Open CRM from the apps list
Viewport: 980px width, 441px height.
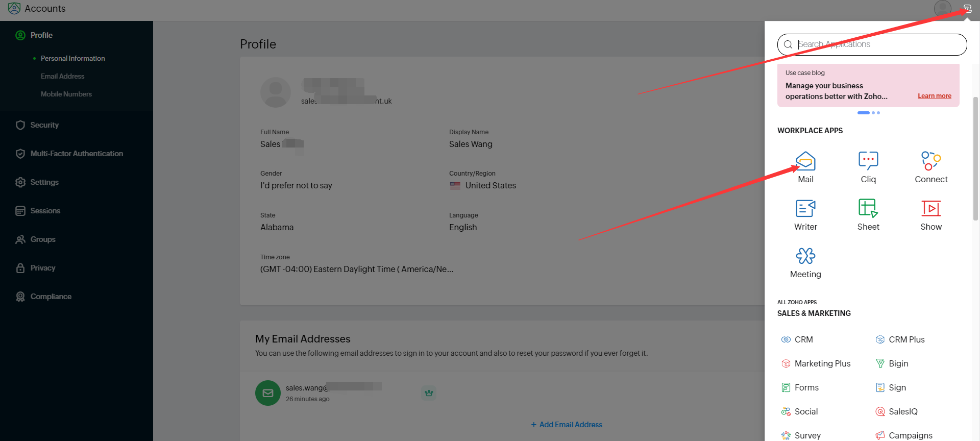coord(797,339)
